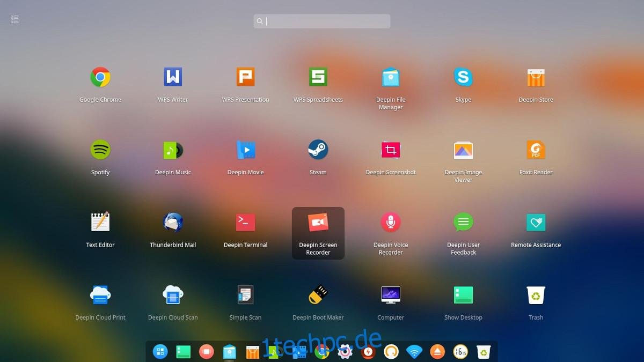
Task: Open WPS Spreadsheets
Action: [x=318, y=76]
